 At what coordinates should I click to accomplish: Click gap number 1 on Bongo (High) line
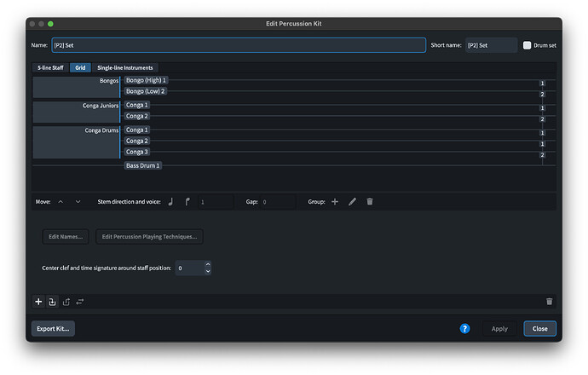(x=542, y=84)
